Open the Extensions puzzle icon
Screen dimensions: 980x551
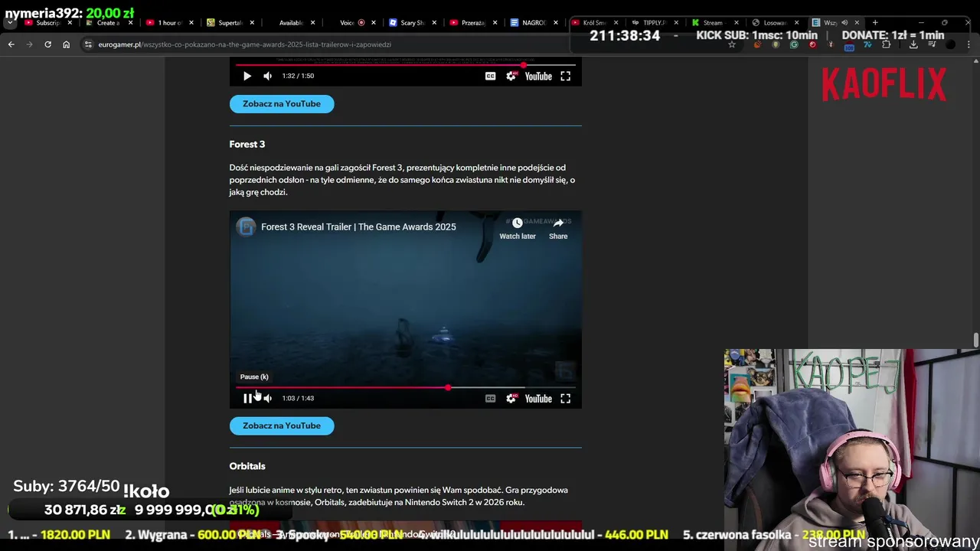coord(886,44)
